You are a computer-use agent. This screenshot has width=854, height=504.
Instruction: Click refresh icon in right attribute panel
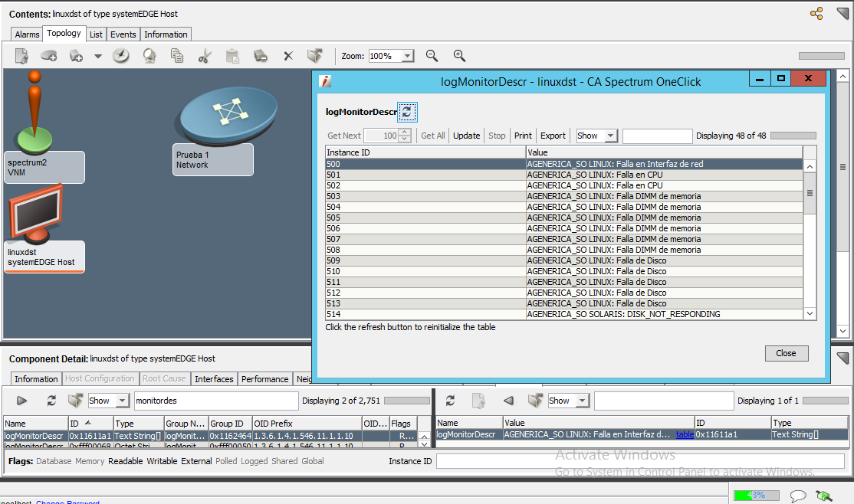click(x=450, y=401)
